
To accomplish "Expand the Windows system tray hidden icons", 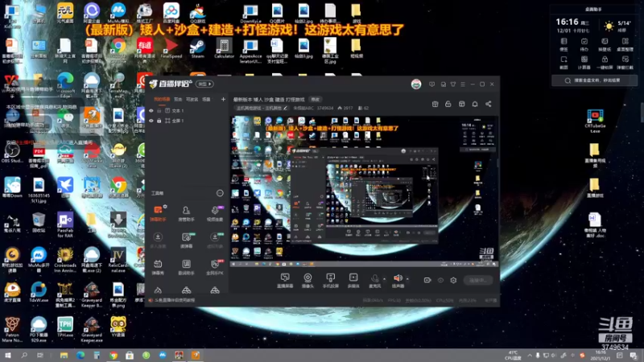I will click(x=530, y=356).
